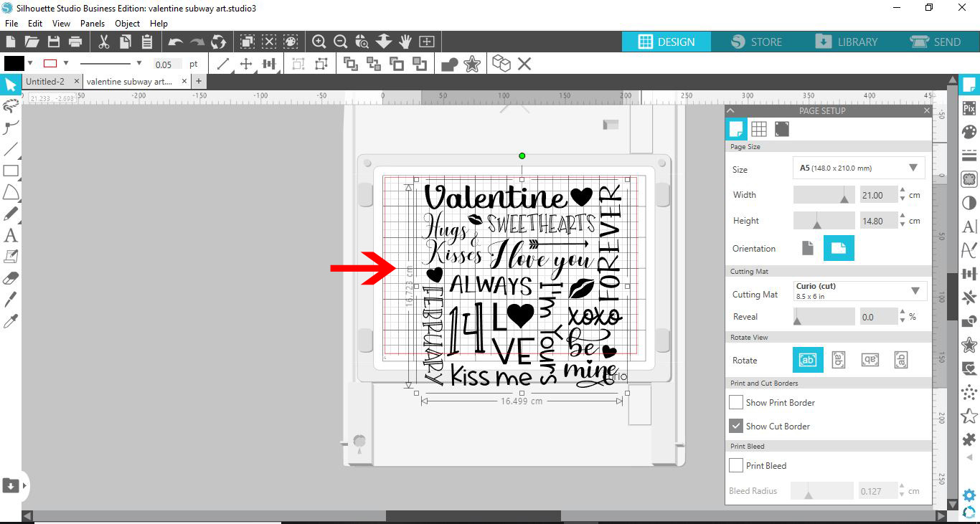Add a new document tab
The width and height of the screenshot is (980, 524).
(199, 82)
